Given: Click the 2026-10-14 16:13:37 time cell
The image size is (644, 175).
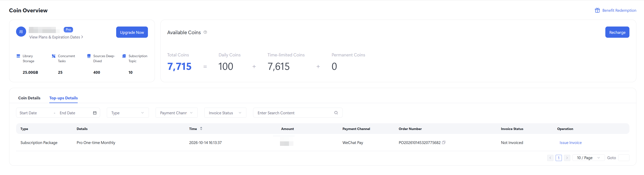Looking at the screenshot, I should click(205, 143).
